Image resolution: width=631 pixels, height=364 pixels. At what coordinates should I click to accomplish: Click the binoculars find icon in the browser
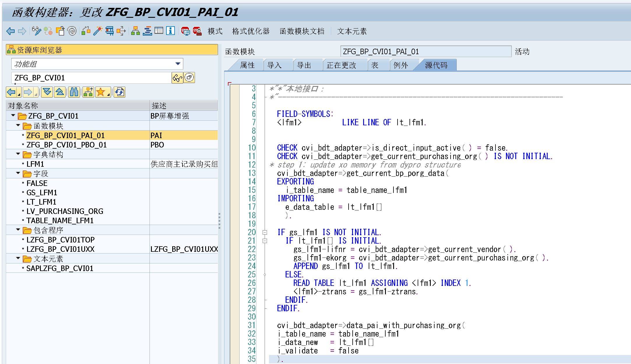[74, 92]
